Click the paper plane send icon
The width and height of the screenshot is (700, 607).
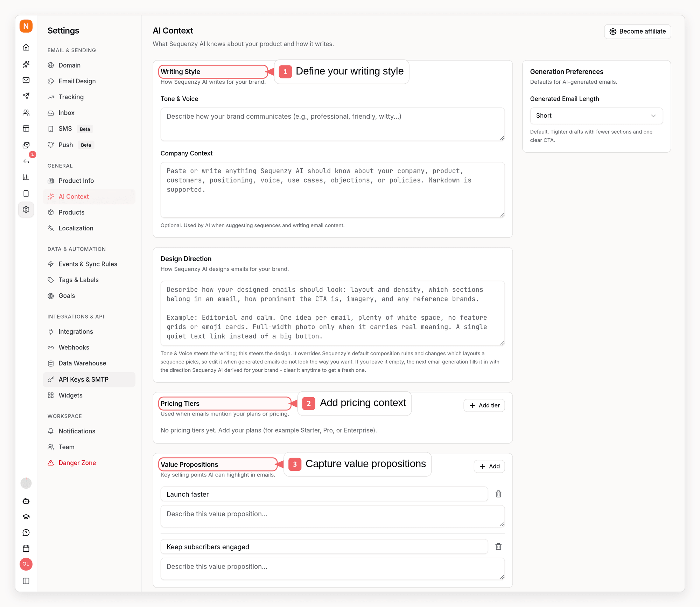pos(26,96)
